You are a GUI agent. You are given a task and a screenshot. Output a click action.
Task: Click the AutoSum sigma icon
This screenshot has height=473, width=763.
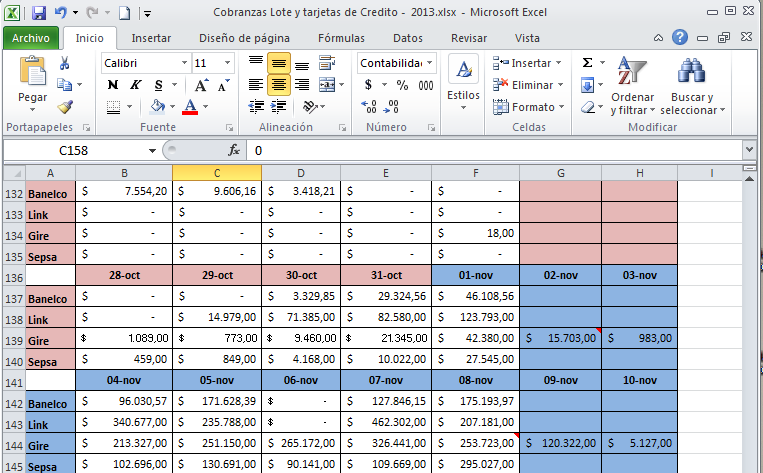coord(588,62)
